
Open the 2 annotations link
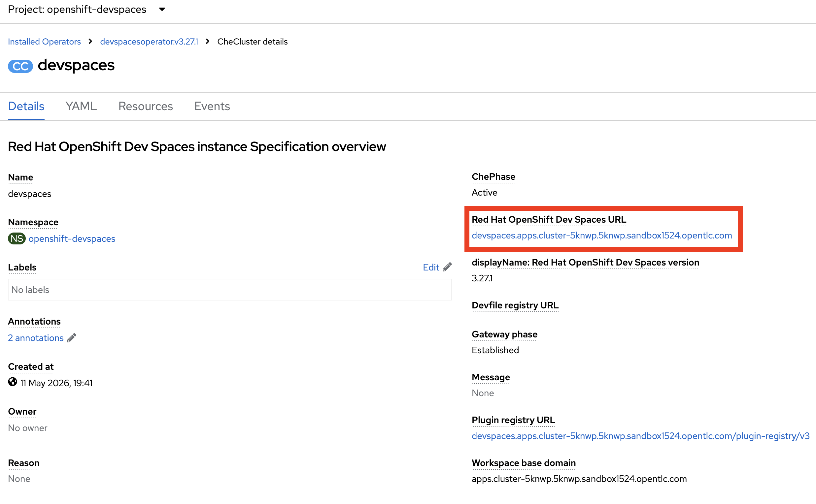pyautogui.click(x=36, y=338)
